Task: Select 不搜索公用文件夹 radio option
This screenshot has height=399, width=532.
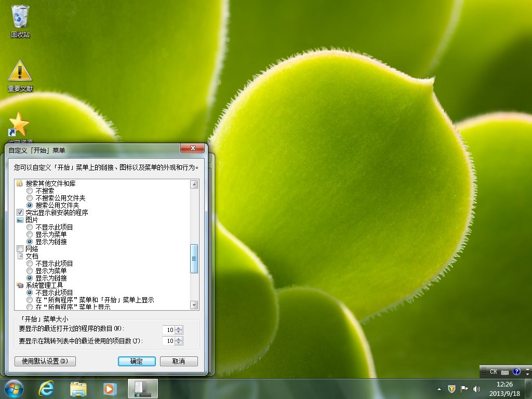Action: [30, 198]
